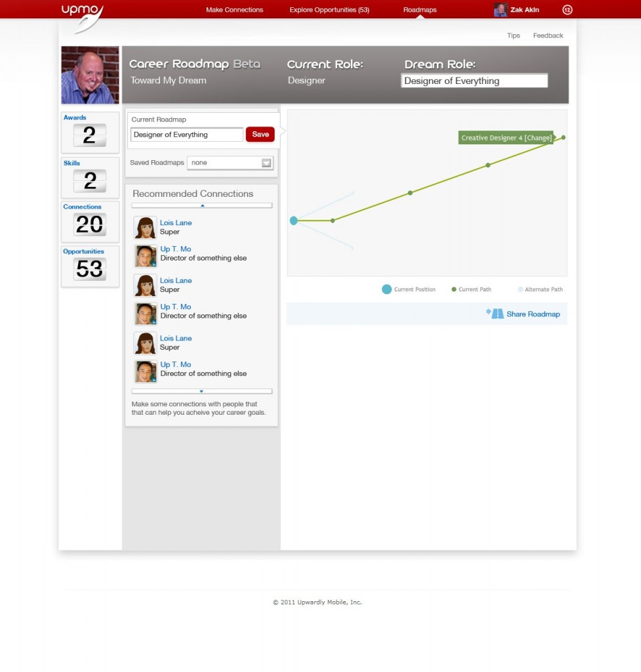Click the Recommended Connections heading

click(x=193, y=194)
